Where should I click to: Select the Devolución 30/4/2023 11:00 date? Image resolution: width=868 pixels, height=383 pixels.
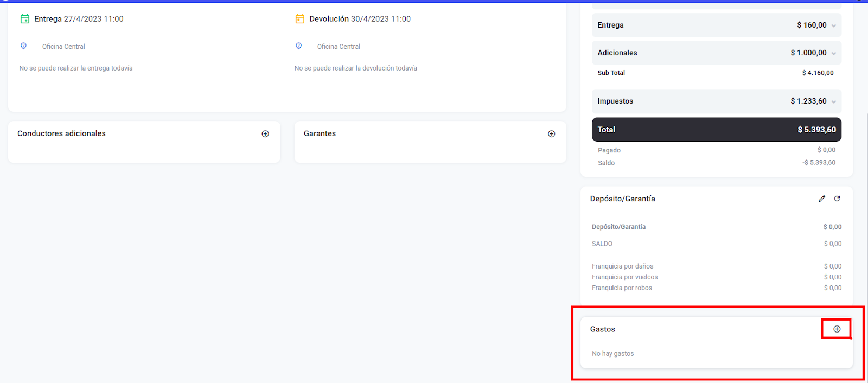tap(380, 19)
